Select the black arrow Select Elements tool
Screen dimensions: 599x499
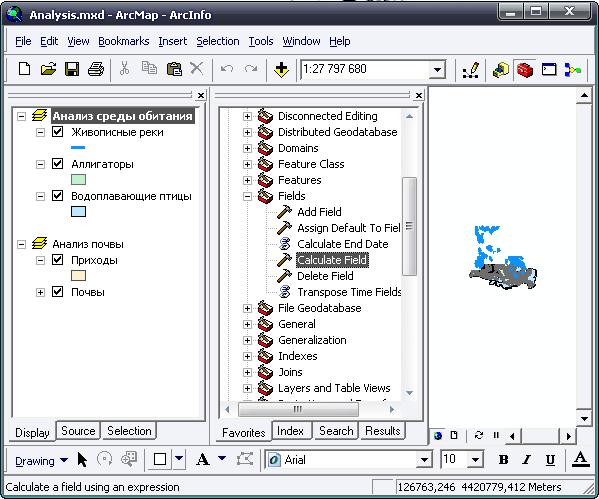[x=82, y=460]
